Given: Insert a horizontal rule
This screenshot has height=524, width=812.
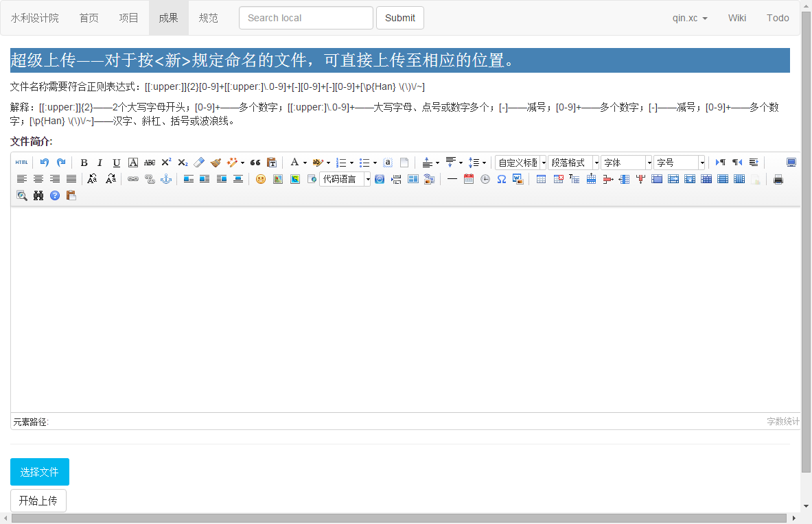Looking at the screenshot, I should 452,179.
